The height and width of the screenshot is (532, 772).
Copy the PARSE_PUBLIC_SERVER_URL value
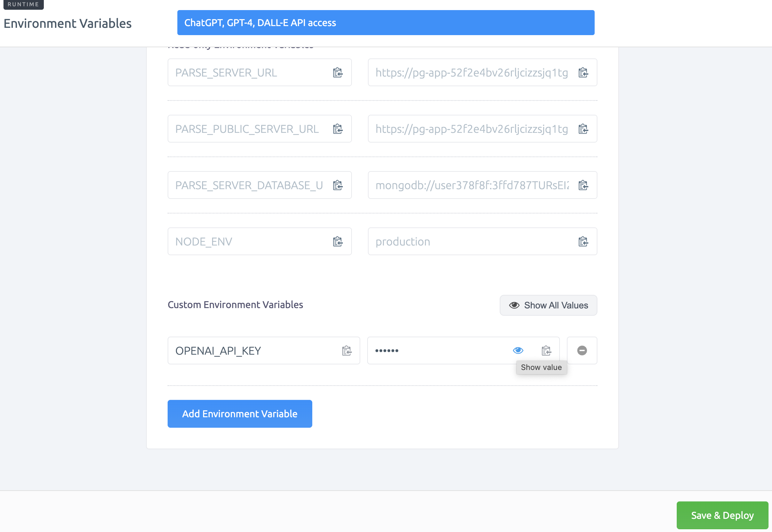[583, 129]
